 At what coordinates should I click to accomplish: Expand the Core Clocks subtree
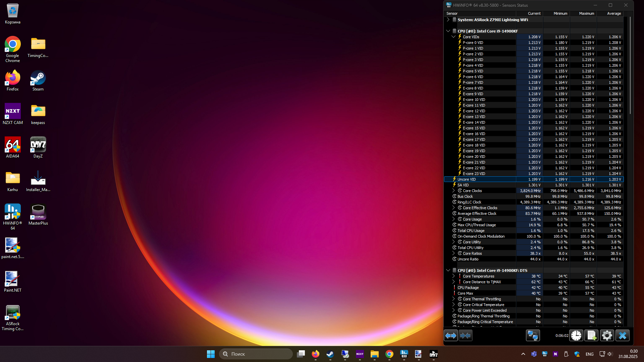(x=453, y=191)
